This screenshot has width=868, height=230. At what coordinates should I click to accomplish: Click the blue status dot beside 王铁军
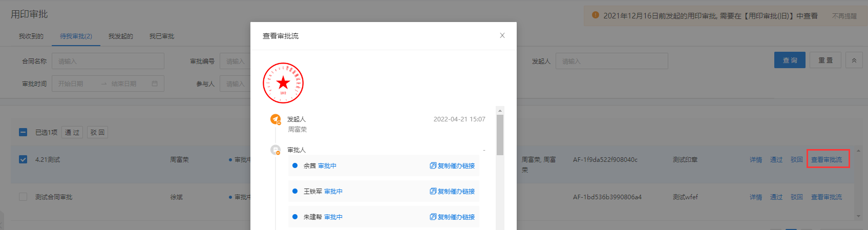click(295, 191)
